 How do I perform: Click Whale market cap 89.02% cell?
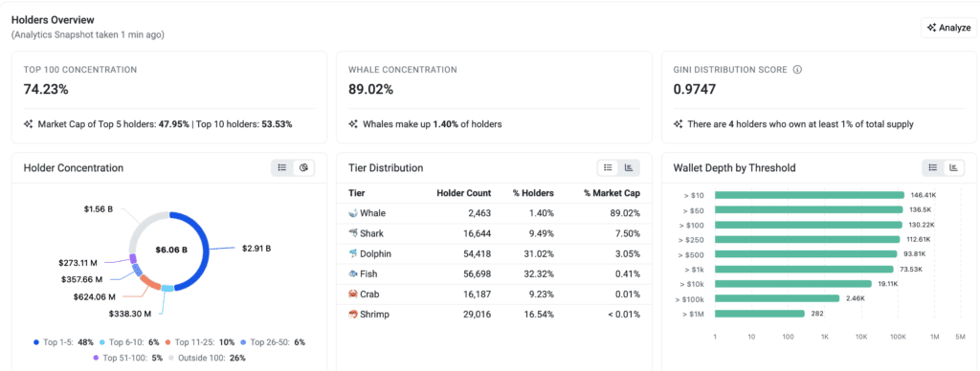(625, 213)
